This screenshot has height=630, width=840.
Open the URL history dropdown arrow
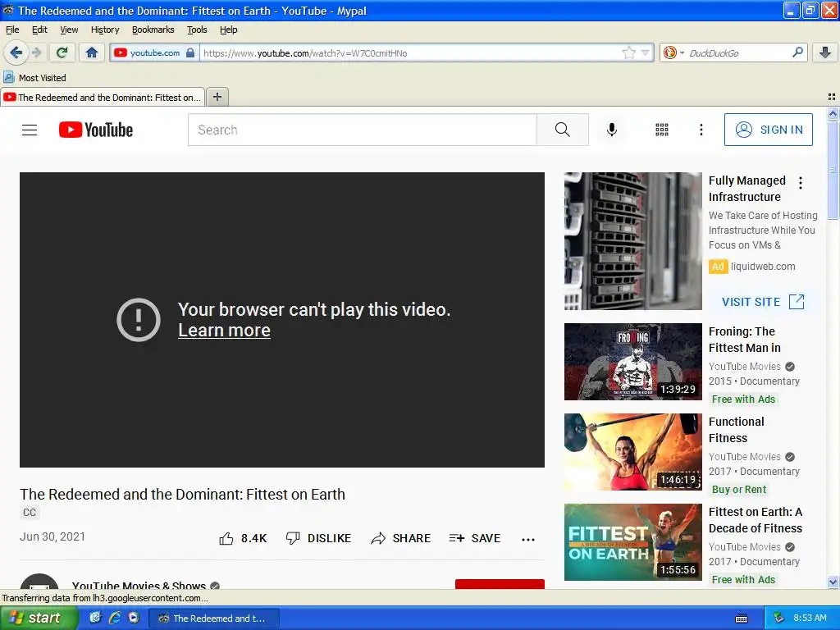[645, 52]
